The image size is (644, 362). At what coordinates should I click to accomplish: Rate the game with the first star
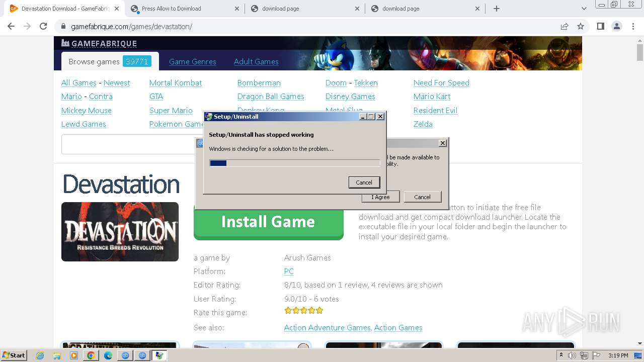click(x=288, y=311)
